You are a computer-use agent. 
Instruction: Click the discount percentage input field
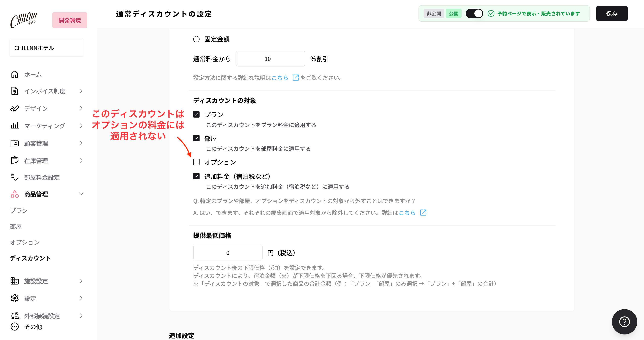[270, 59]
